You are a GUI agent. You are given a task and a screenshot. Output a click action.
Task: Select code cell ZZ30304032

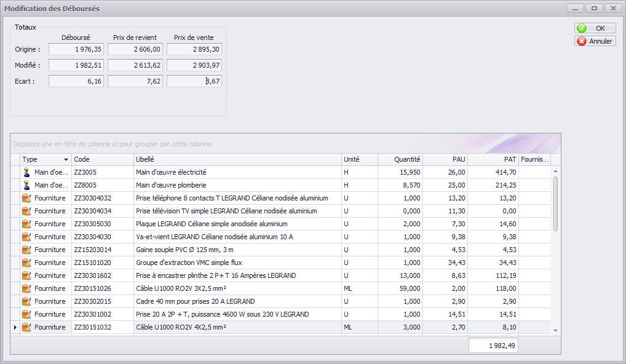pyautogui.click(x=103, y=198)
